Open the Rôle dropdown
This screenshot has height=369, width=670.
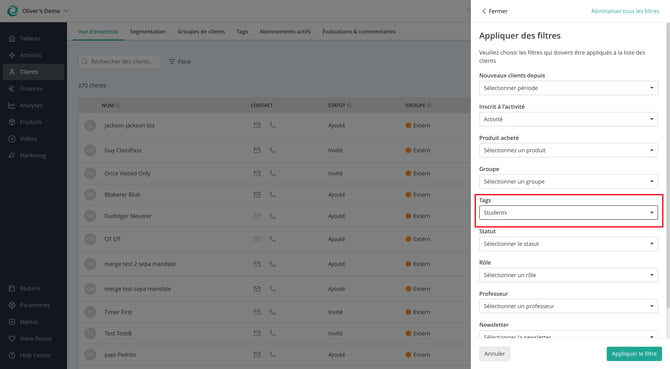(x=568, y=275)
